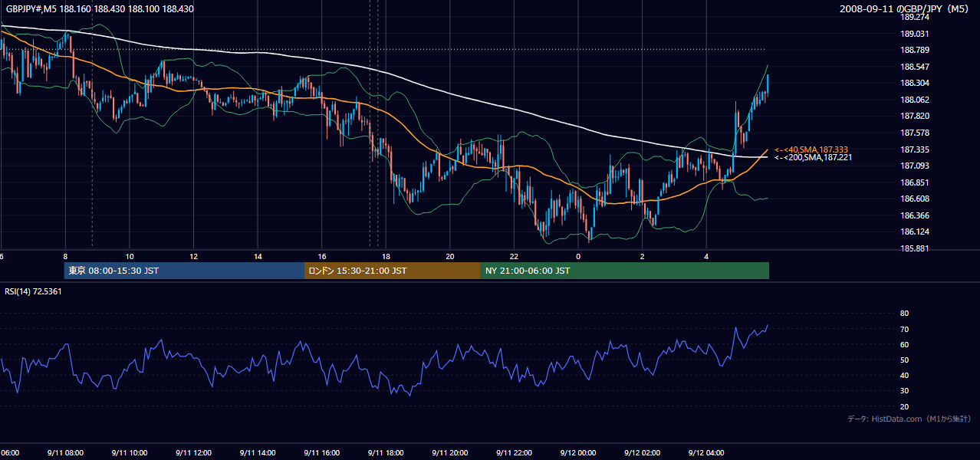Click price level 188.789 on the axis
This screenshot has width=980, height=460.
click(x=914, y=51)
